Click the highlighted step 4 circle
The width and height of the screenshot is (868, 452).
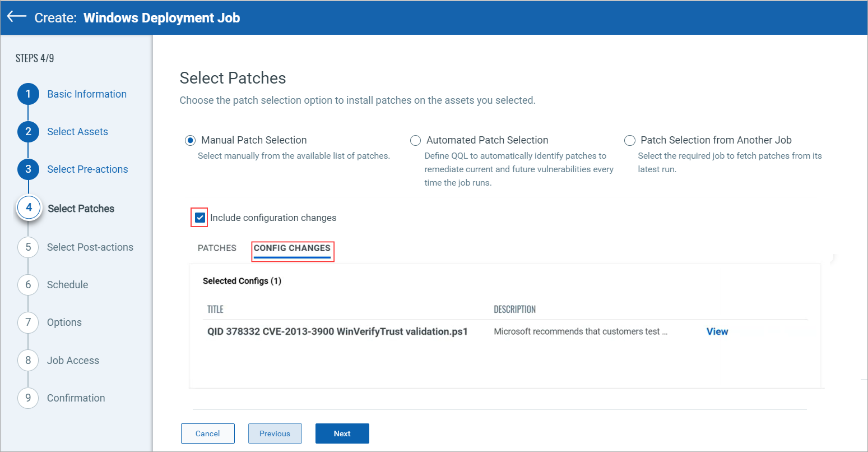(28, 207)
